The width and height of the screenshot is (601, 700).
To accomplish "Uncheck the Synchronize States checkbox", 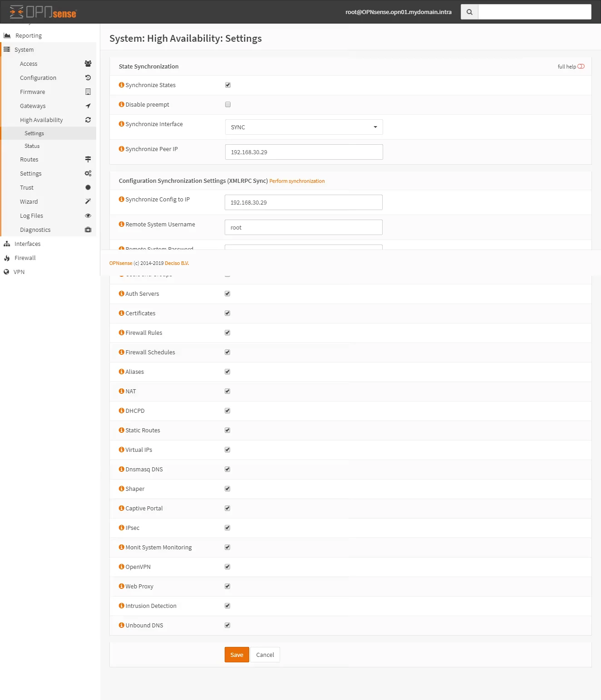I will (227, 84).
